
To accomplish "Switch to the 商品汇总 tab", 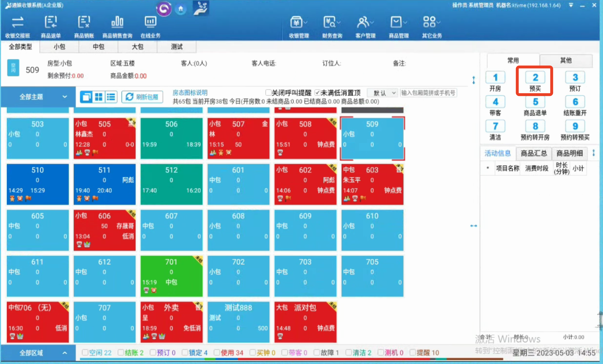I will click(534, 153).
